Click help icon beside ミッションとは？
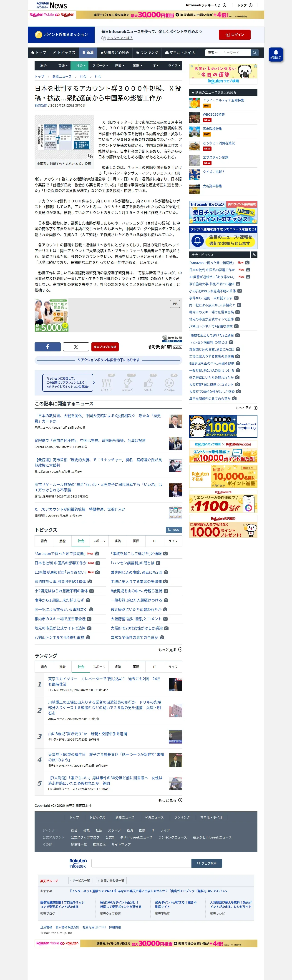 pos(103,38)
